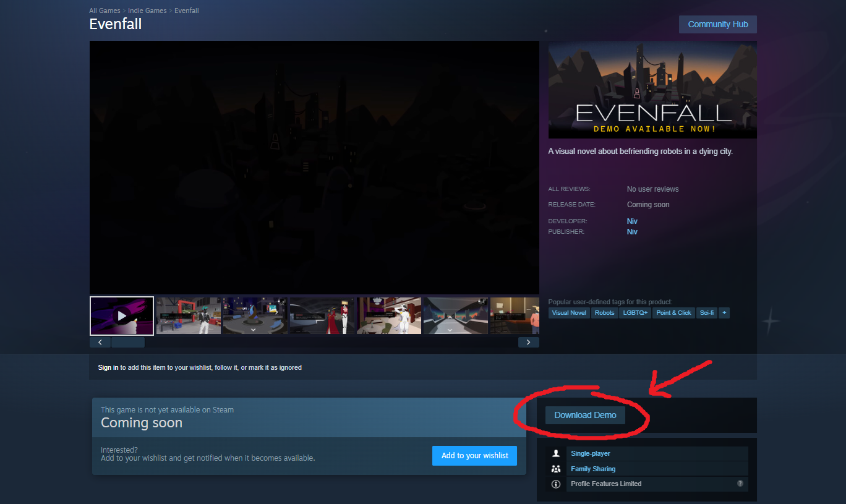Open fifth screenshot thumbnail with white robot
Viewport: 846px width, 504px height.
[389, 316]
